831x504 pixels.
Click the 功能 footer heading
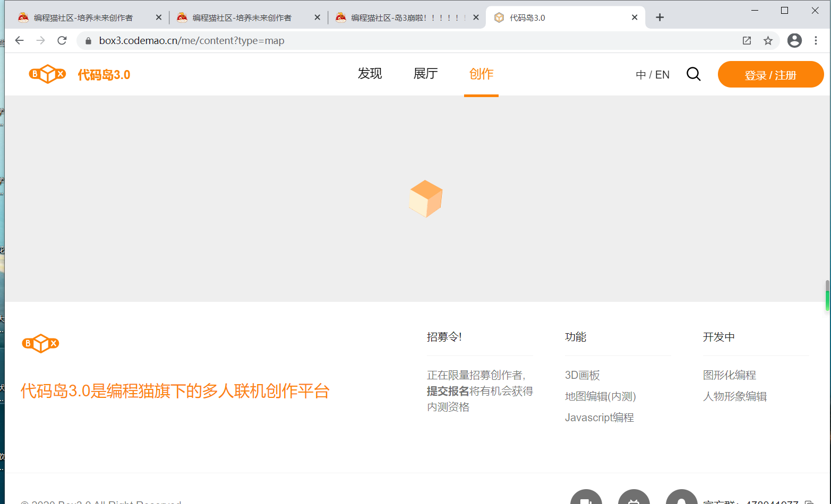[576, 337]
